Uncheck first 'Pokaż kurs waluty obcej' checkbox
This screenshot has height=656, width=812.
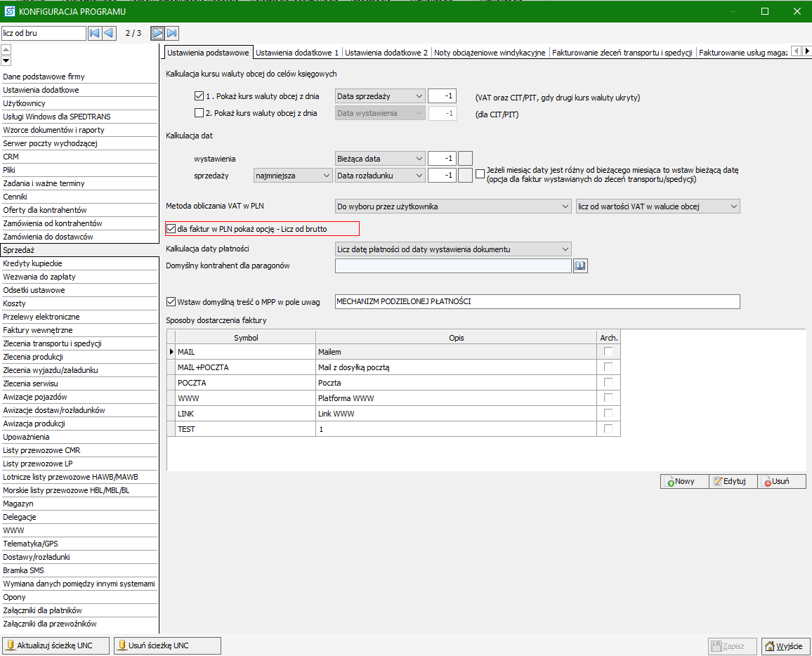click(x=199, y=96)
